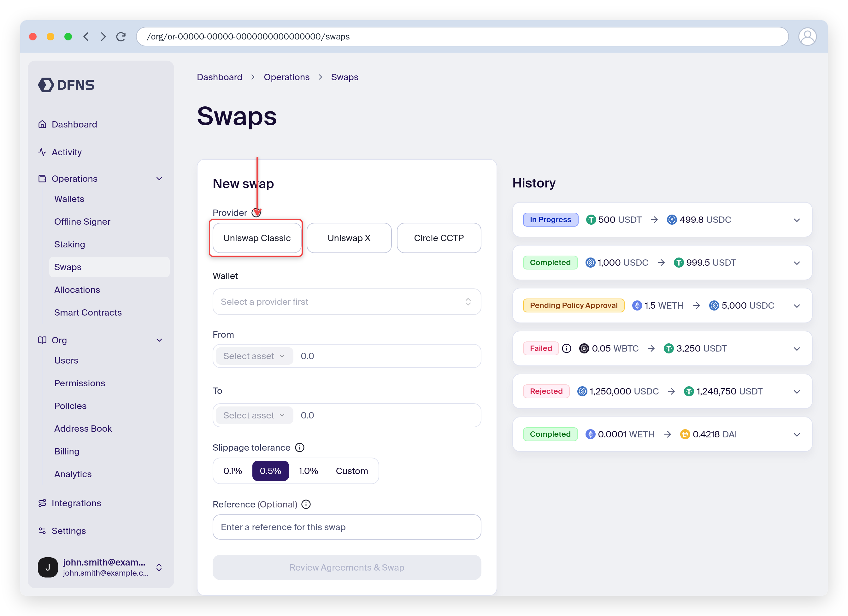Image resolution: width=848 pixels, height=616 pixels.
Task: Click the Integrations icon in sidebar
Action: click(42, 503)
